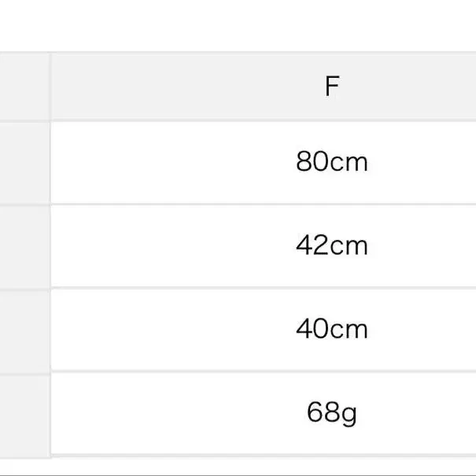Click the dark border line below the table
The height and width of the screenshot is (476, 476).
point(236,474)
